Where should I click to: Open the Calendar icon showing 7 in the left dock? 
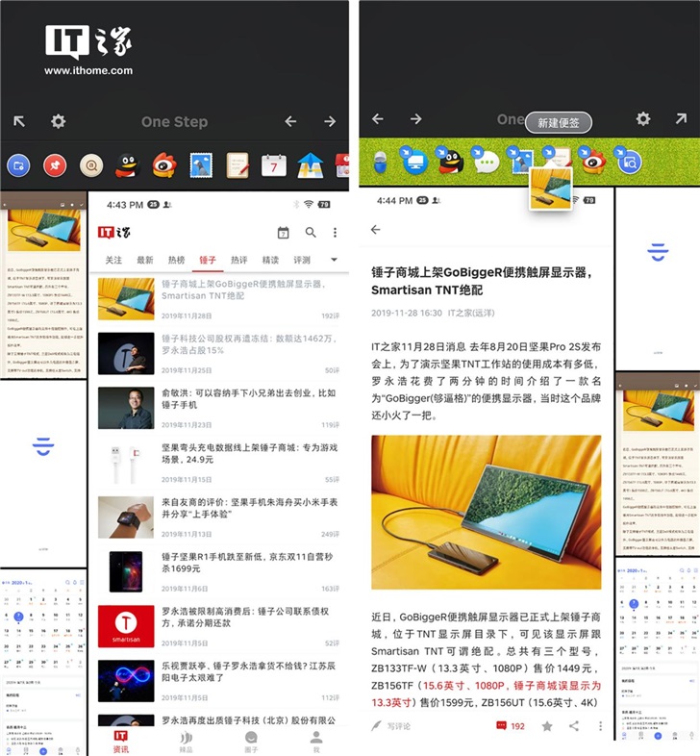[274, 165]
